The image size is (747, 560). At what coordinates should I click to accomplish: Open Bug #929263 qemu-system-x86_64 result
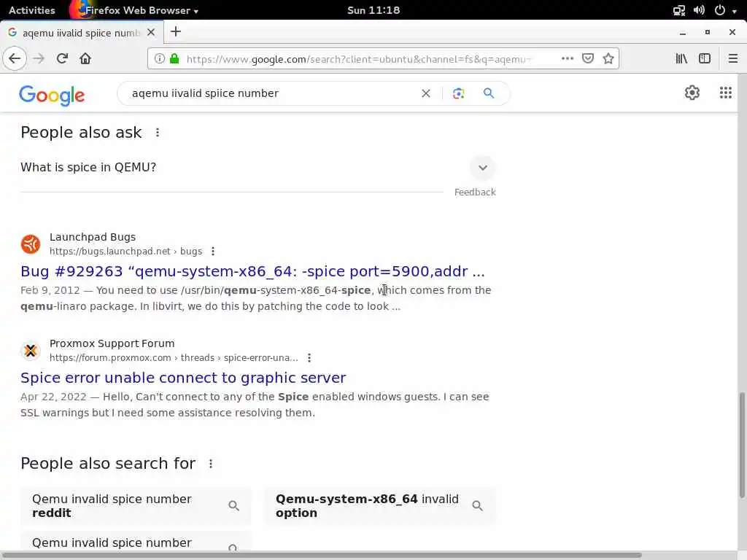point(252,271)
